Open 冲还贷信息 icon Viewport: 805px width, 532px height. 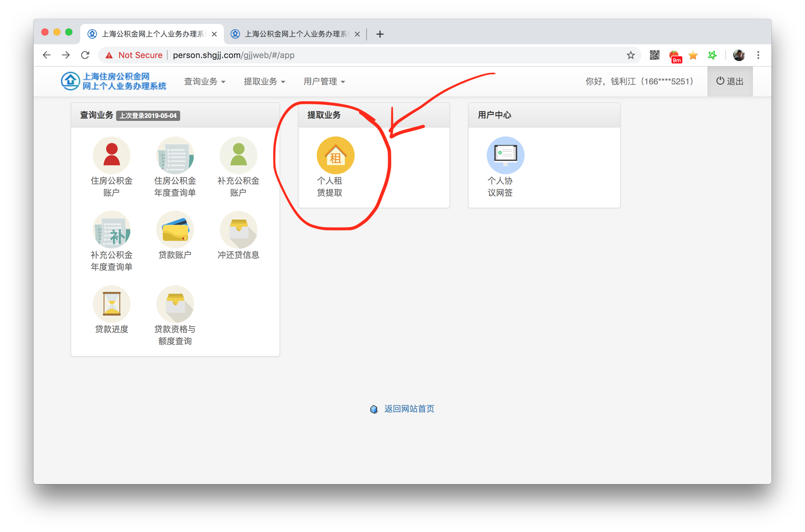pos(238,230)
